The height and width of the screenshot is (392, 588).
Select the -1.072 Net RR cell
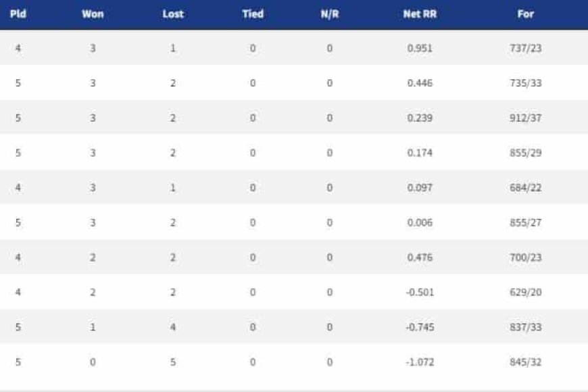420,362
